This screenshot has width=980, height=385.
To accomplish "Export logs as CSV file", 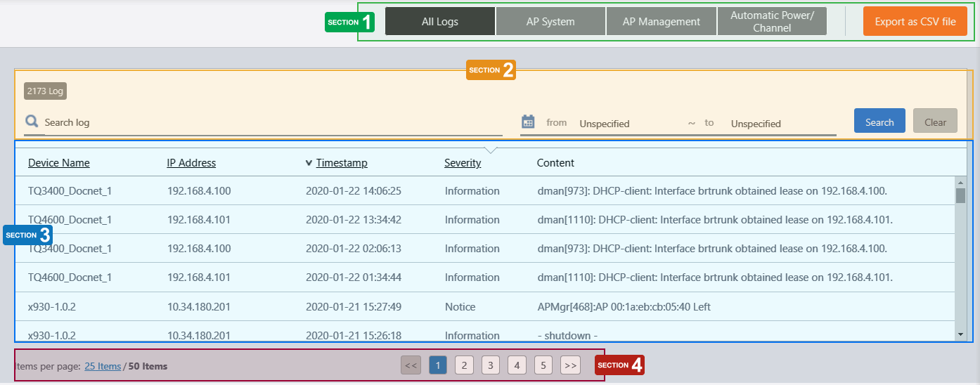I will coord(915,22).
